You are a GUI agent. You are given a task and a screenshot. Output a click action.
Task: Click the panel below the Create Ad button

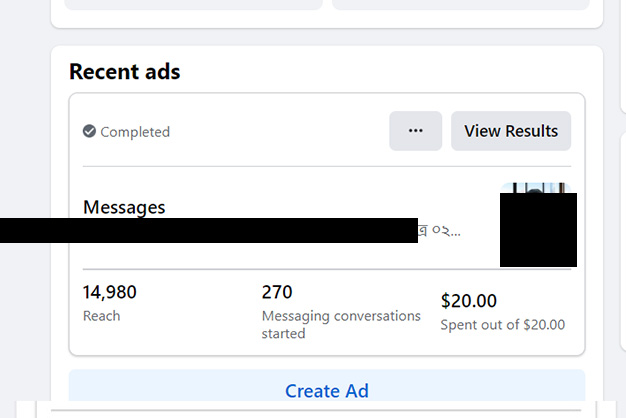click(326, 412)
